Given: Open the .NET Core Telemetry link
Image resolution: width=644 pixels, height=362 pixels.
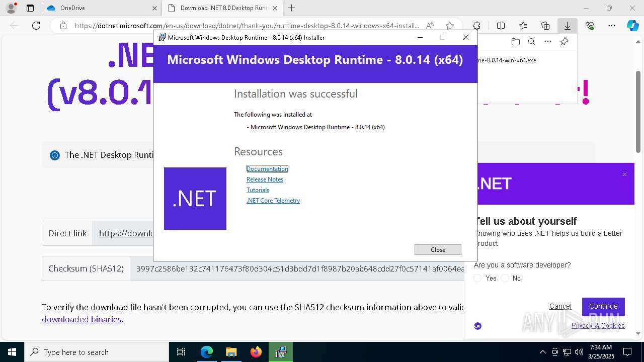Looking at the screenshot, I should point(273,201).
